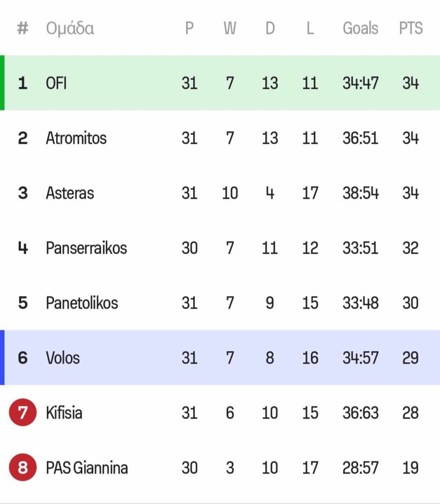
Task: Open the Kifisia team name
Action: click(x=64, y=413)
